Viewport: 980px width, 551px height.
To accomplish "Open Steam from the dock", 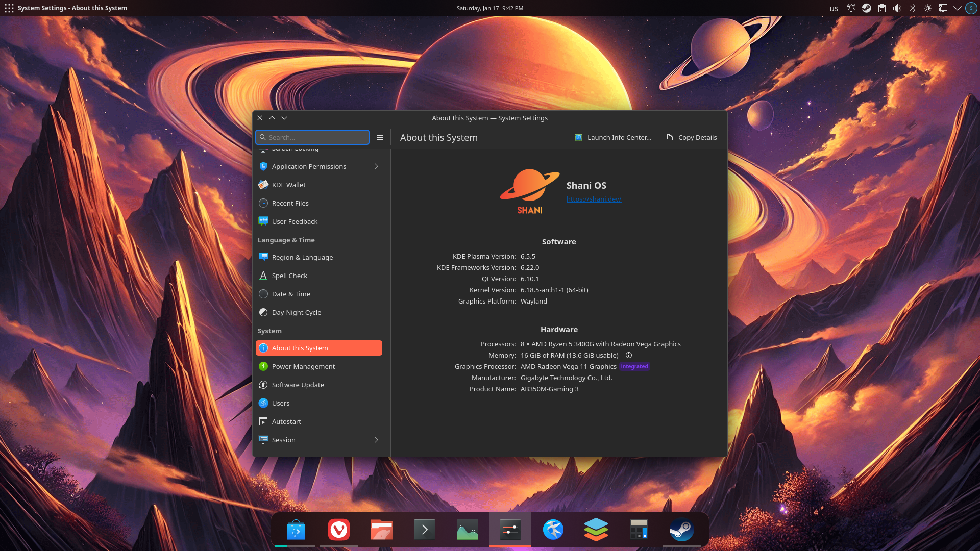I will [682, 530].
